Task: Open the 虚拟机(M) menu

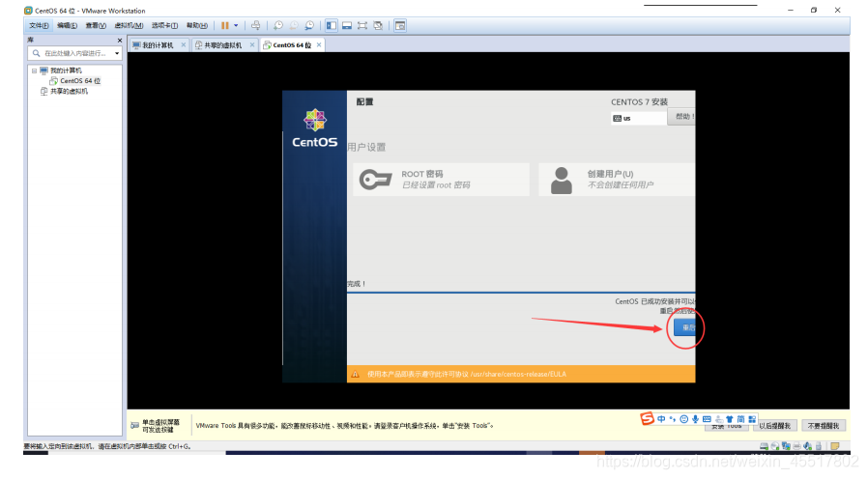Action: [129, 25]
